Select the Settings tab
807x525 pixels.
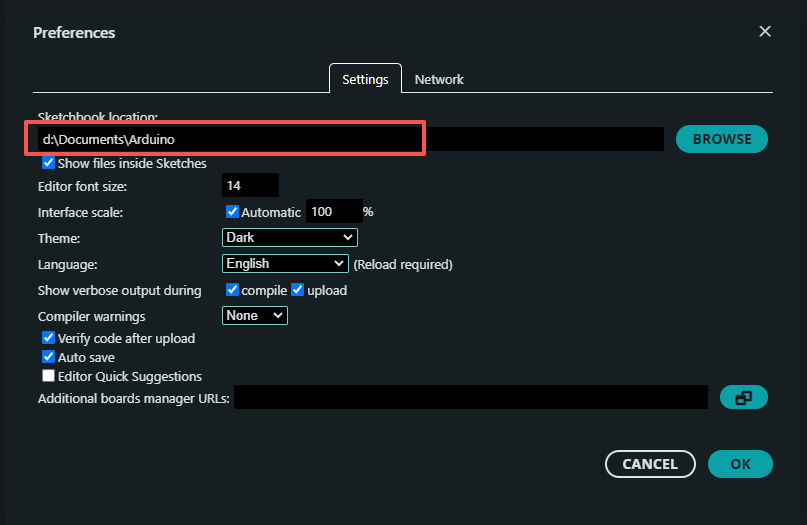click(x=365, y=79)
